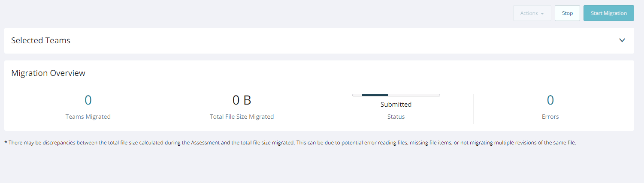Open the Actions dropdown menu
Screen dimensions: 644x183
[532, 13]
